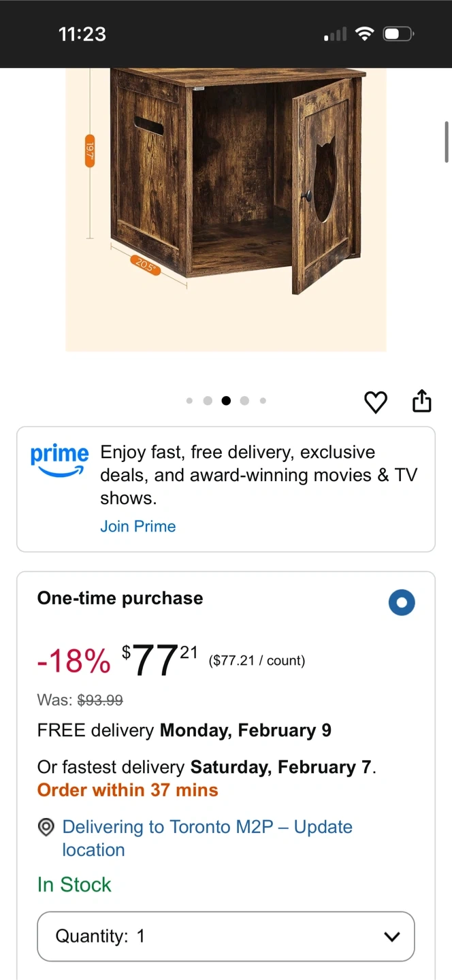Select the One-time purchase radio button

(x=402, y=602)
